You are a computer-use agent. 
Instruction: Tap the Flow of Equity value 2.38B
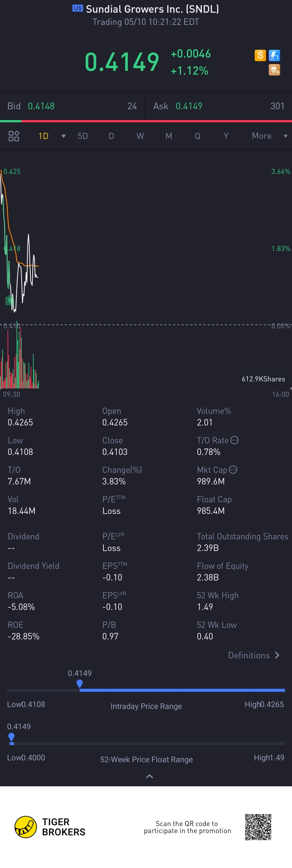[x=208, y=577]
